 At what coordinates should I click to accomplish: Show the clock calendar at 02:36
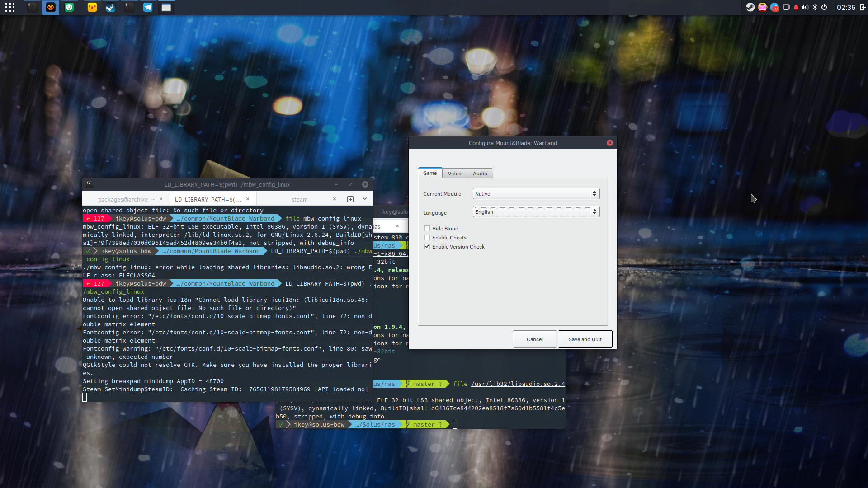point(846,7)
